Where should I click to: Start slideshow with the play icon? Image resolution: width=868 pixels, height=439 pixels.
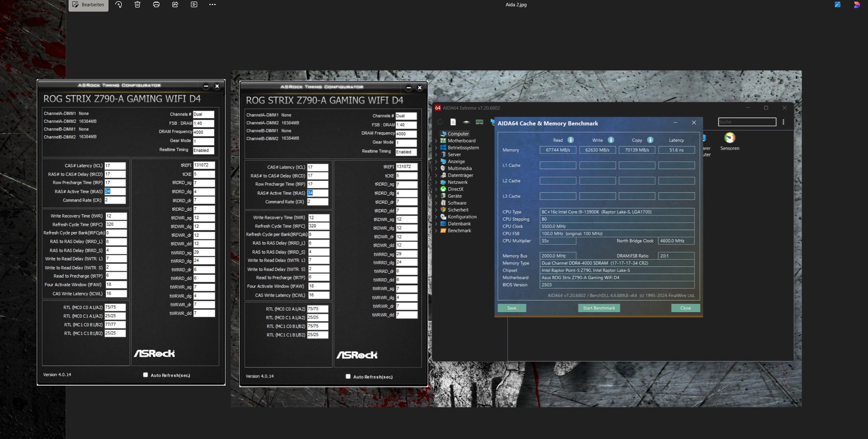pos(194,4)
